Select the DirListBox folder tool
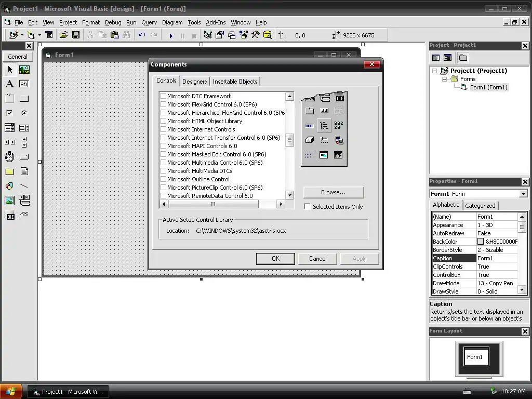 pyautogui.click(x=10, y=171)
